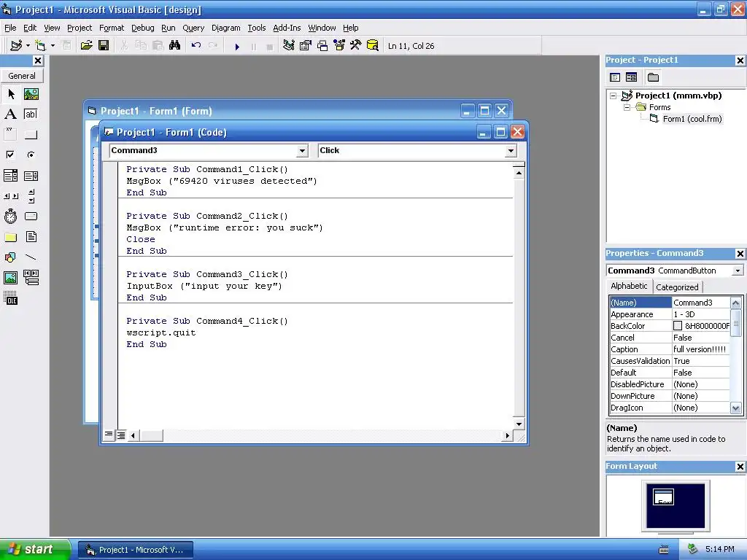Screen dimensions: 747x560
Task: Select the VScrollBar tool
Action: [31, 195]
